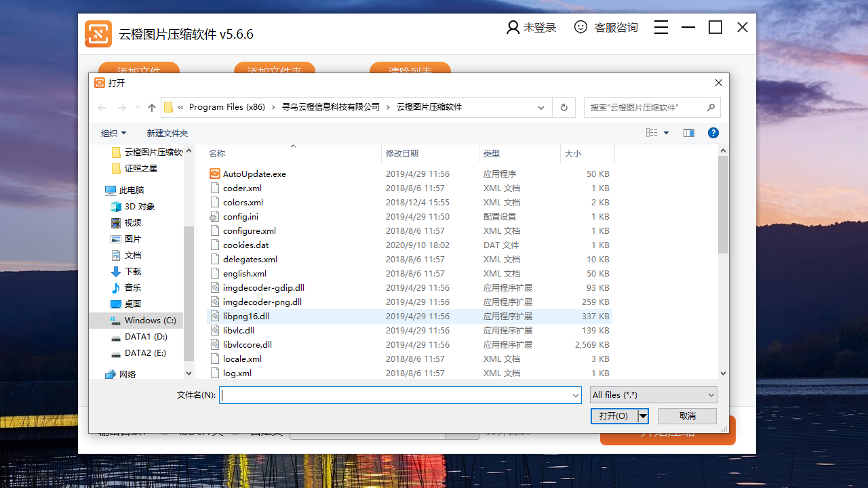Create a folder with 新建文件夹
This screenshot has height=488, width=868.
click(167, 133)
